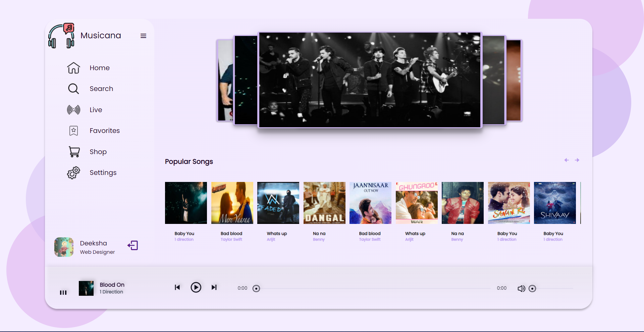This screenshot has width=644, height=332.
Task: Click the Musicana headphones logo
Action: tap(62, 35)
